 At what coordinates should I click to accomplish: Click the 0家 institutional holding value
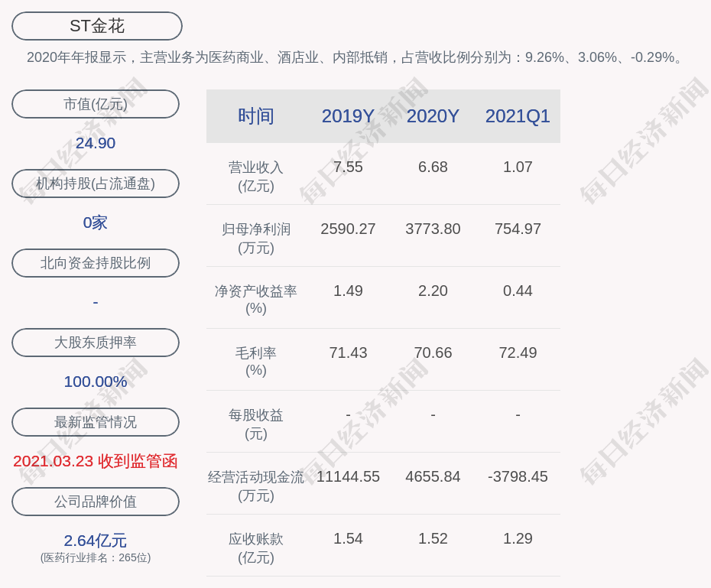point(96,223)
